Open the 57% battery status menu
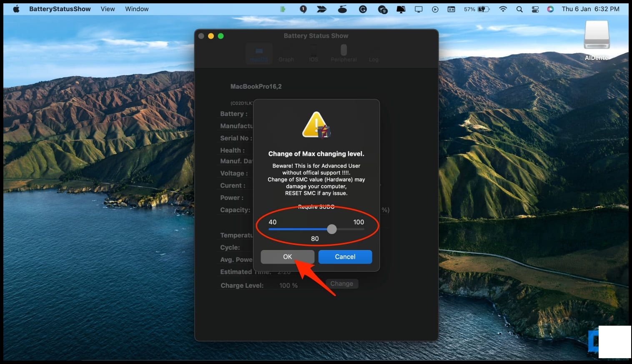 click(x=477, y=9)
